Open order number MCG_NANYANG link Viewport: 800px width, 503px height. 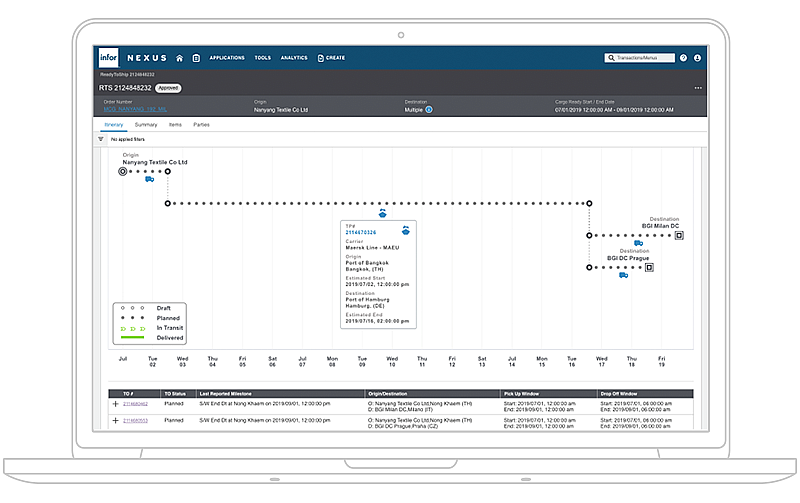[135, 109]
